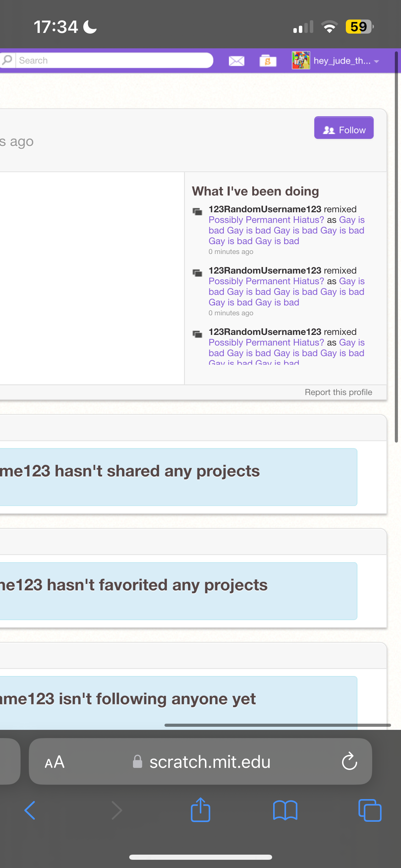Screen dimensions: 401x868
Task: Click the Scratch search input field
Action: (114, 60)
